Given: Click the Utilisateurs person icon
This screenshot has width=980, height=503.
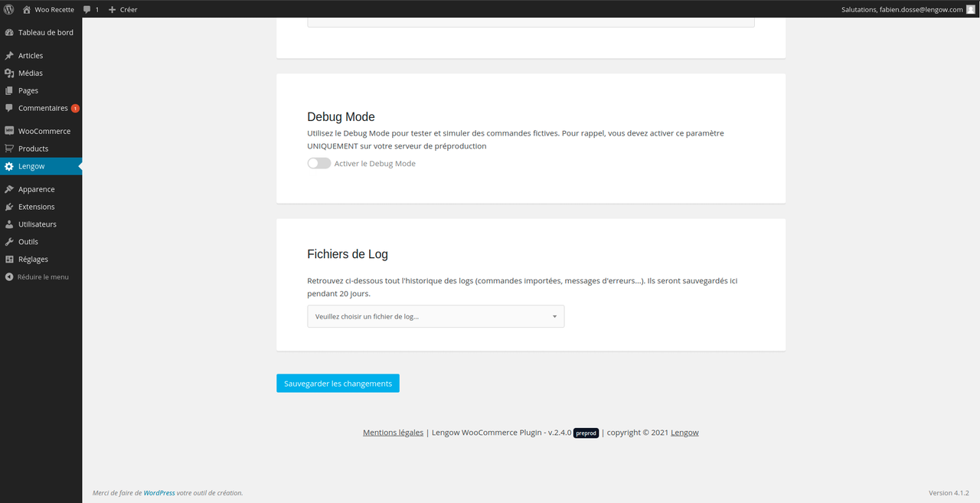Looking at the screenshot, I should point(9,225).
